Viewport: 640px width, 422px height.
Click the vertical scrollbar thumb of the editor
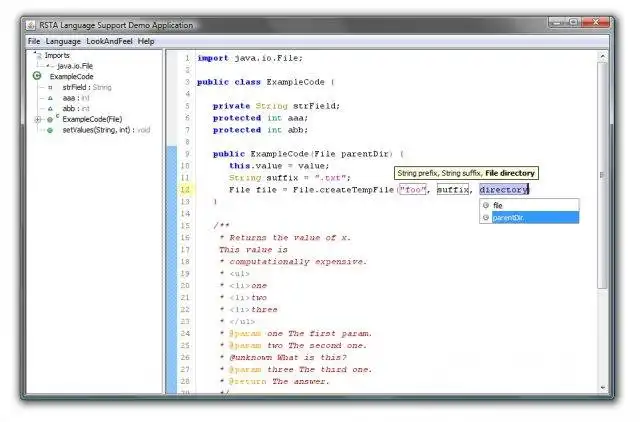tap(602, 175)
